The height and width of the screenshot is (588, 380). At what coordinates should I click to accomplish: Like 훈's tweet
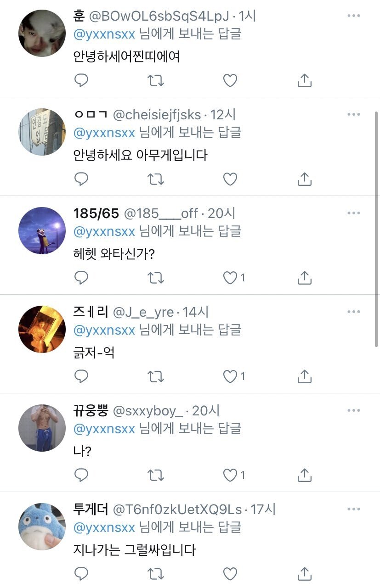230,81
